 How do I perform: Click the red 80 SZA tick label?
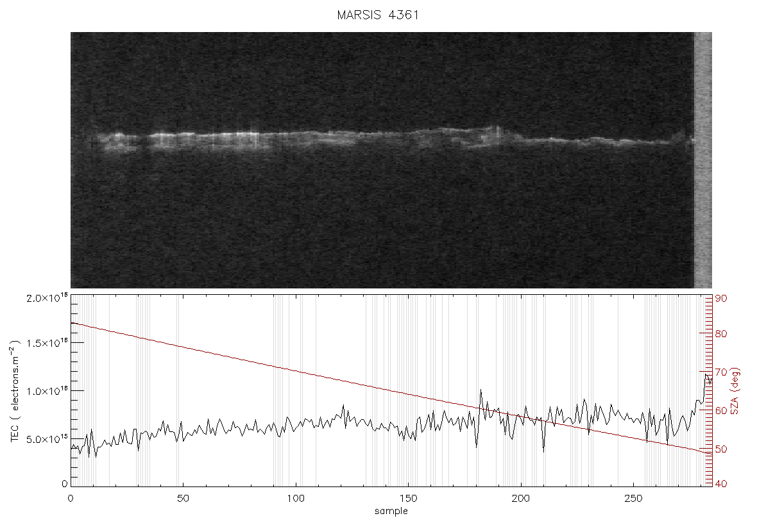tap(721, 334)
